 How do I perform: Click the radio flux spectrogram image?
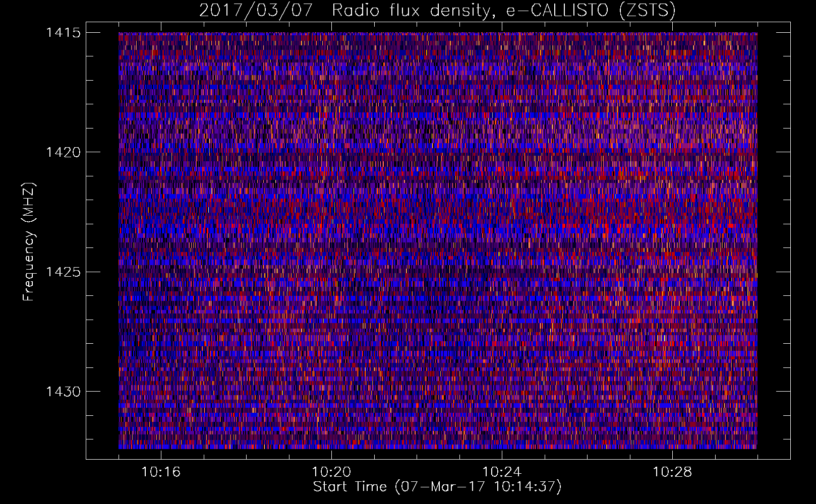click(x=438, y=240)
